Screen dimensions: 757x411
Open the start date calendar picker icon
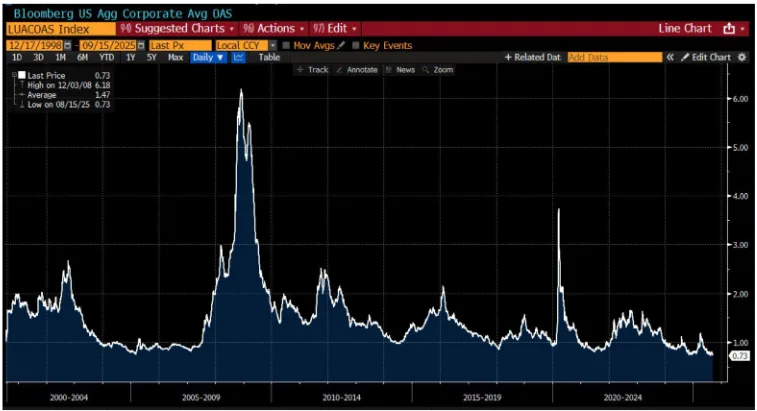coord(68,45)
